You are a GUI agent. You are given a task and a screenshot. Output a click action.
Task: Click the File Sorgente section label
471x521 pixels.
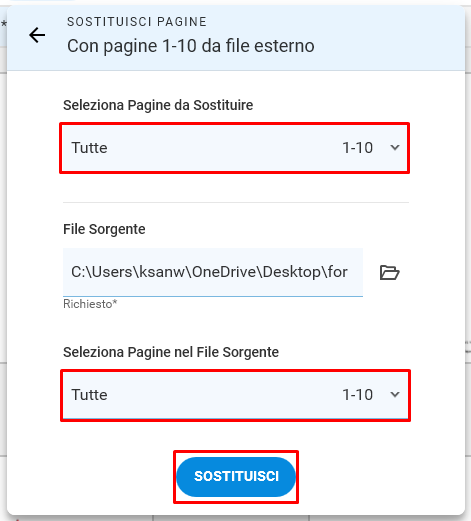(x=104, y=229)
